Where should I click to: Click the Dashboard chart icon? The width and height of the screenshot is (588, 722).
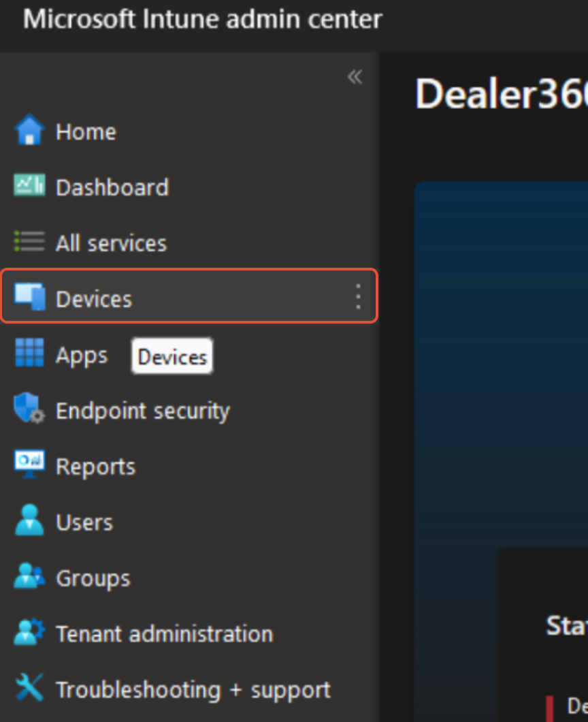29,185
